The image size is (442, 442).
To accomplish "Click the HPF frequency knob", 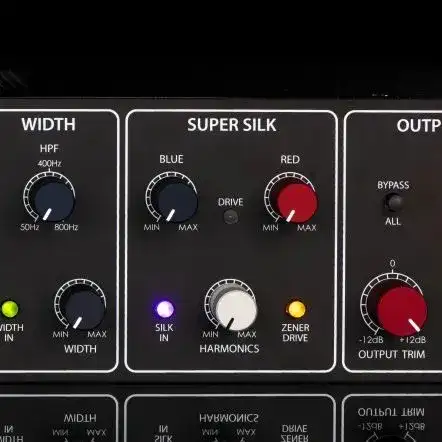I will 54,201.
